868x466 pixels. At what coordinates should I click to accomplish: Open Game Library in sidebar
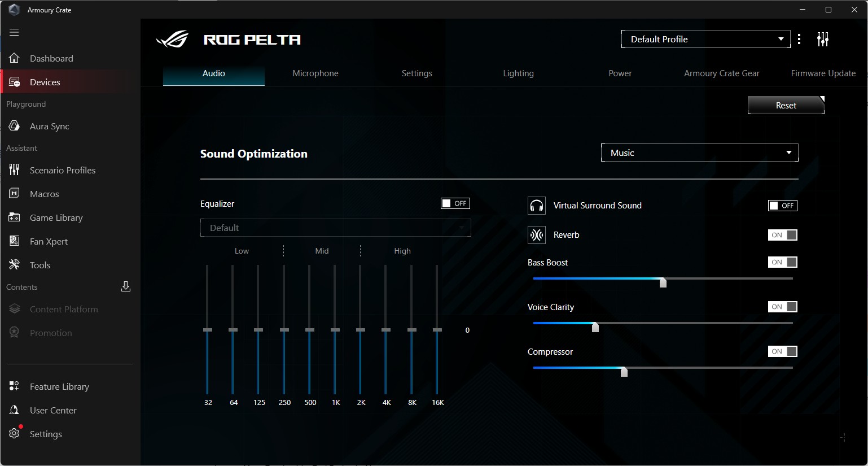click(x=56, y=217)
